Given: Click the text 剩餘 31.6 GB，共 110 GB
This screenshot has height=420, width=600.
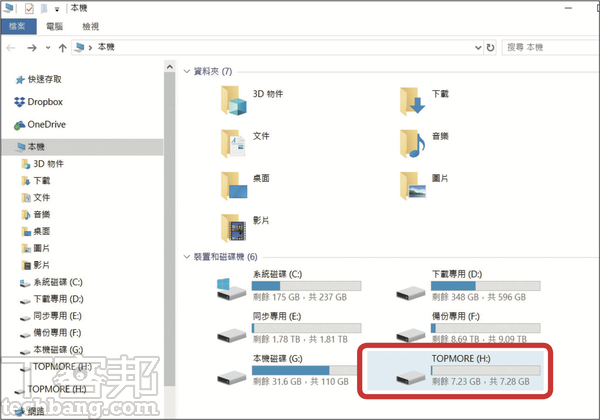Looking at the screenshot, I should 301,381.
